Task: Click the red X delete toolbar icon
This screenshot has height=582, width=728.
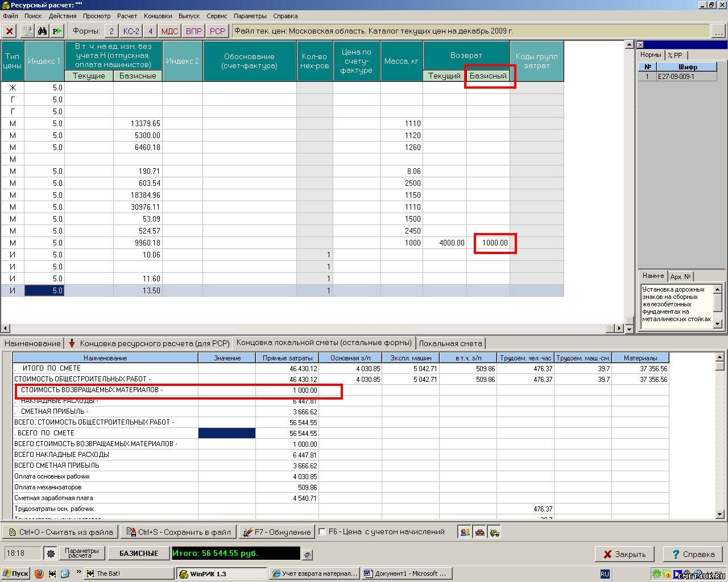Action: [10, 31]
